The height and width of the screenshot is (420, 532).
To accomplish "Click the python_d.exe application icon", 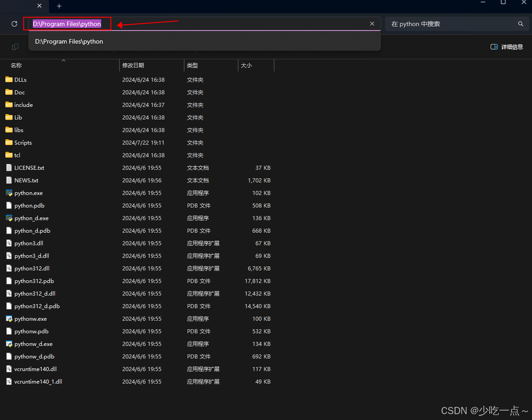I will pos(9,218).
